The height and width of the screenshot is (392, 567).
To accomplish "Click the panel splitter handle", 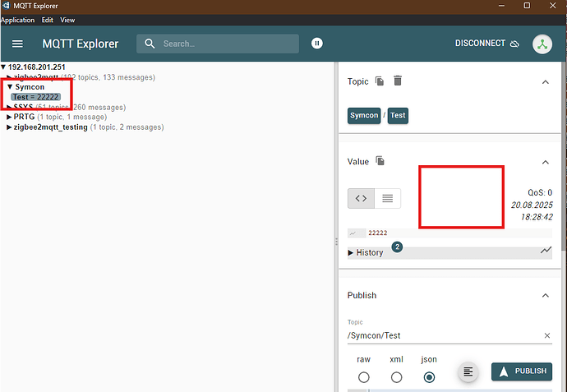I will pos(336,242).
